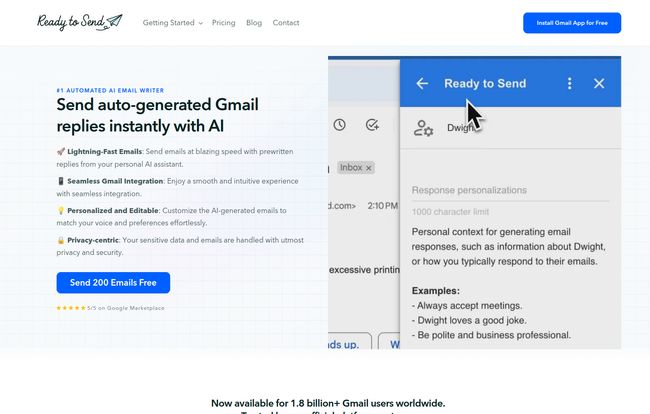Open the Pricing page

[223, 23]
